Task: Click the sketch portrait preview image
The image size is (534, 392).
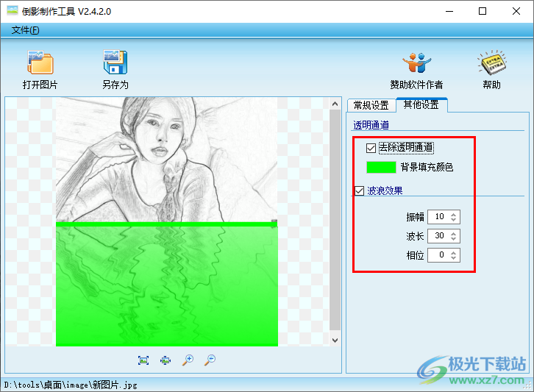Action: coord(166,160)
